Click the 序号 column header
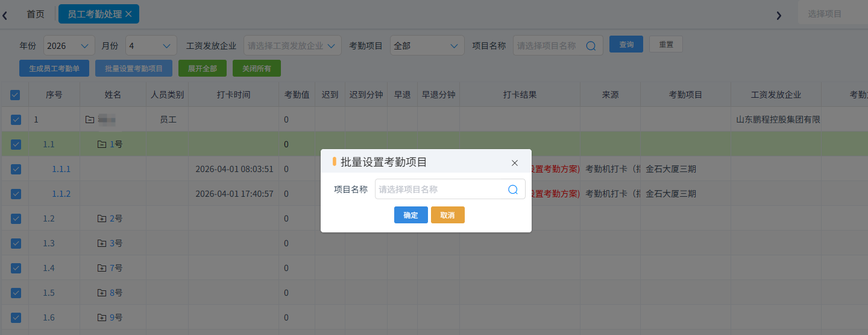The height and width of the screenshot is (335, 868). tap(54, 95)
